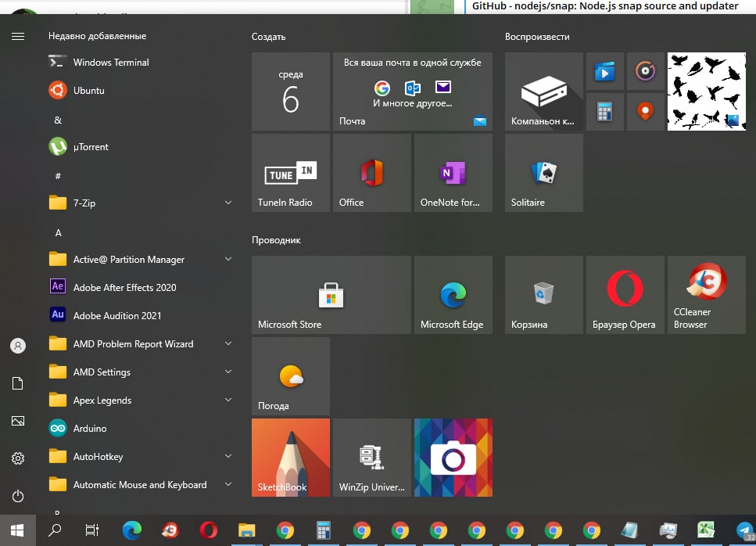Open the TuneIn Radio tile
This screenshot has width=756, height=546.
(x=290, y=173)
